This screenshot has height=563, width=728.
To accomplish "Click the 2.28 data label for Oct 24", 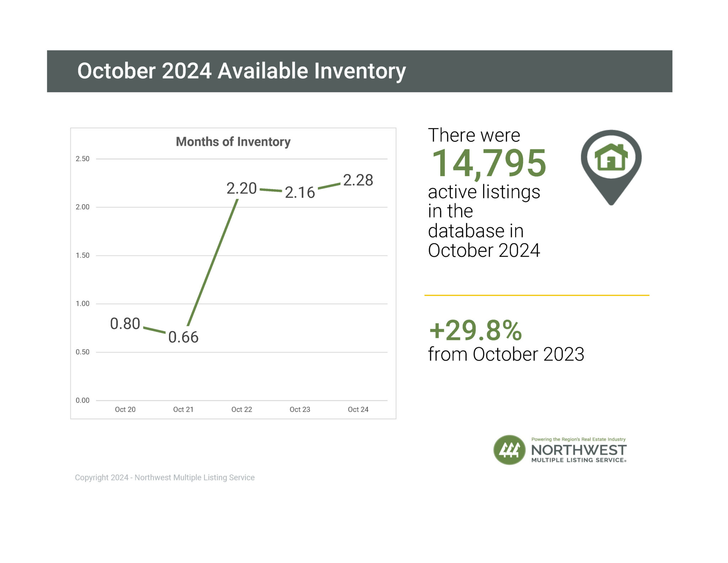I will coord(358,180).
